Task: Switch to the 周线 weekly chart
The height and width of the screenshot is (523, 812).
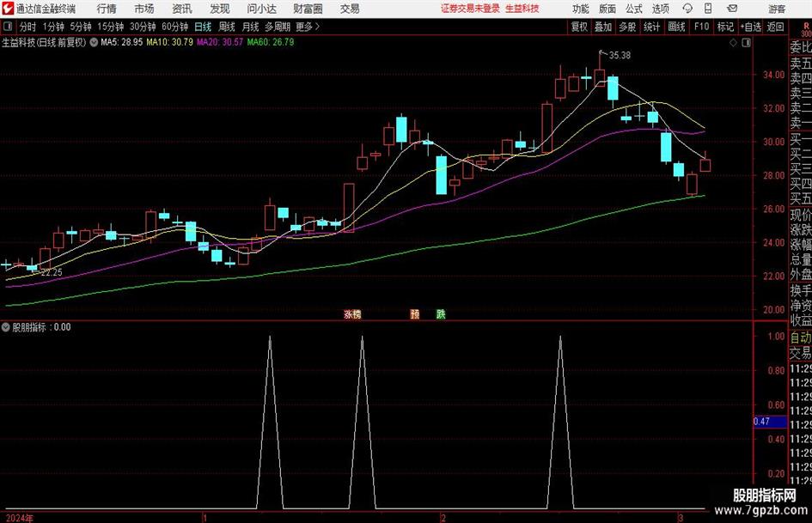Action: 227,27
